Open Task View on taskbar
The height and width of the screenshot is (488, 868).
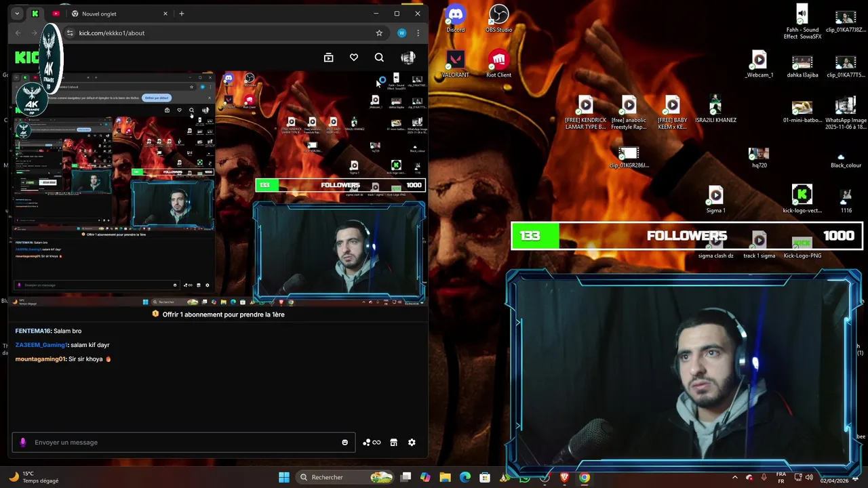(406, 477)
